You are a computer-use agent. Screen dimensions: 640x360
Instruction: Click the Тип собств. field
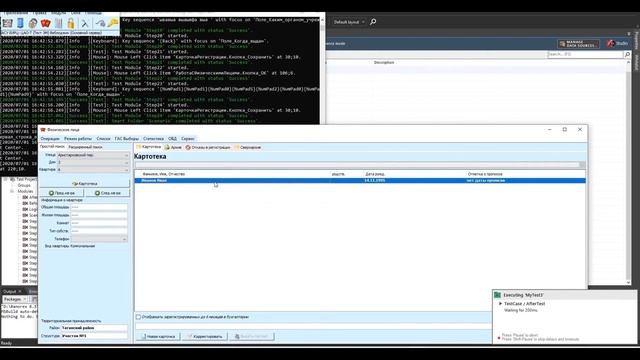point(99,231)
